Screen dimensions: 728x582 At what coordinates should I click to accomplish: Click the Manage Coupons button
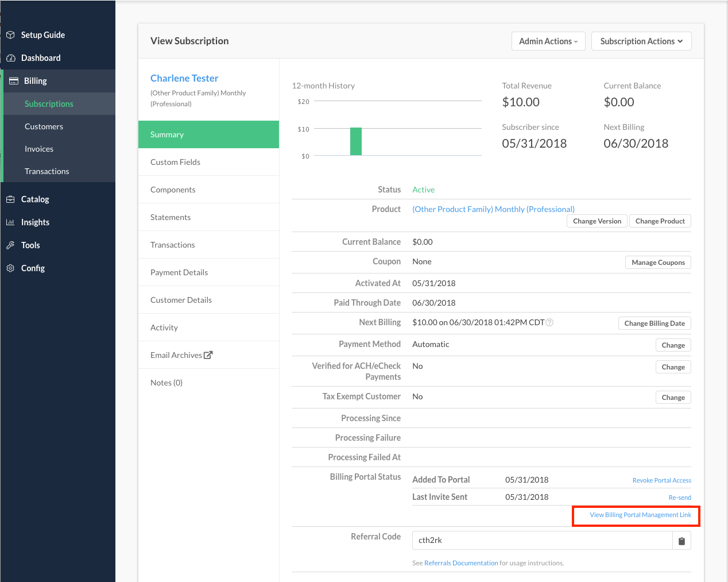tap(658, 263)
